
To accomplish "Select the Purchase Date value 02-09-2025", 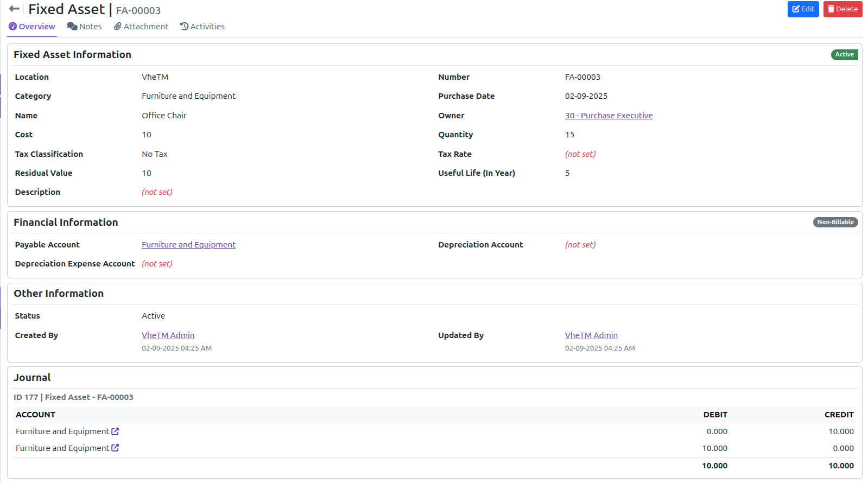I will tap(586, 96).
